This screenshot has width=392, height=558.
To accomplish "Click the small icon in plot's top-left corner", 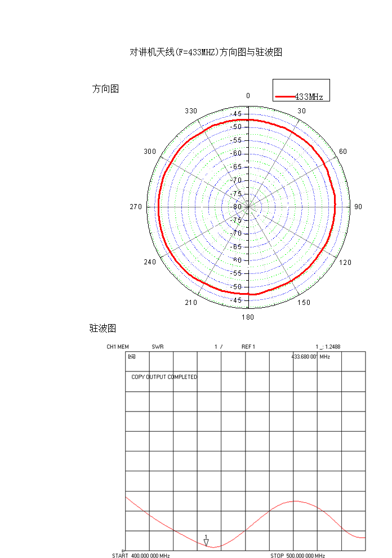I will pos(131,357).
